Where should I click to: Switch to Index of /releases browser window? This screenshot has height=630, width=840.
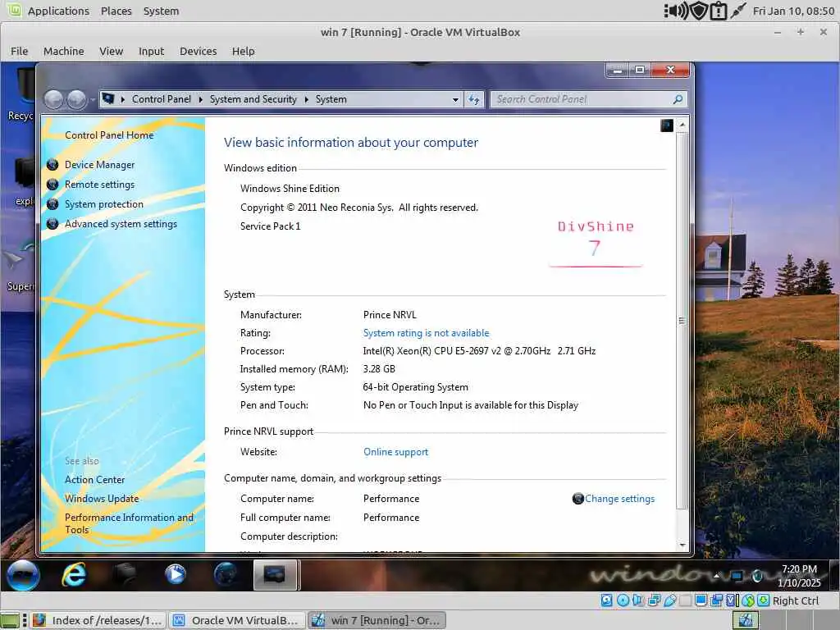(x=98, y=620)
